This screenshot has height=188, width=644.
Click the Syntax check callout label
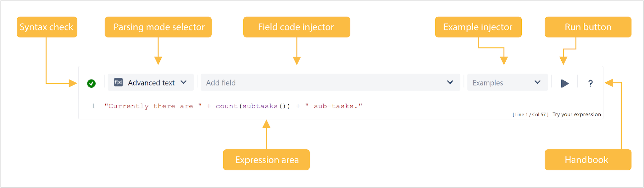click(x=47, y=27)
